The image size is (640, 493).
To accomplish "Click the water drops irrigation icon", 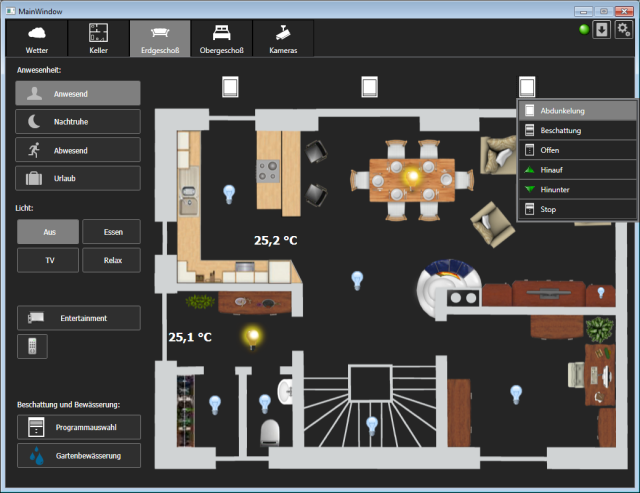I will coord(36,455).
